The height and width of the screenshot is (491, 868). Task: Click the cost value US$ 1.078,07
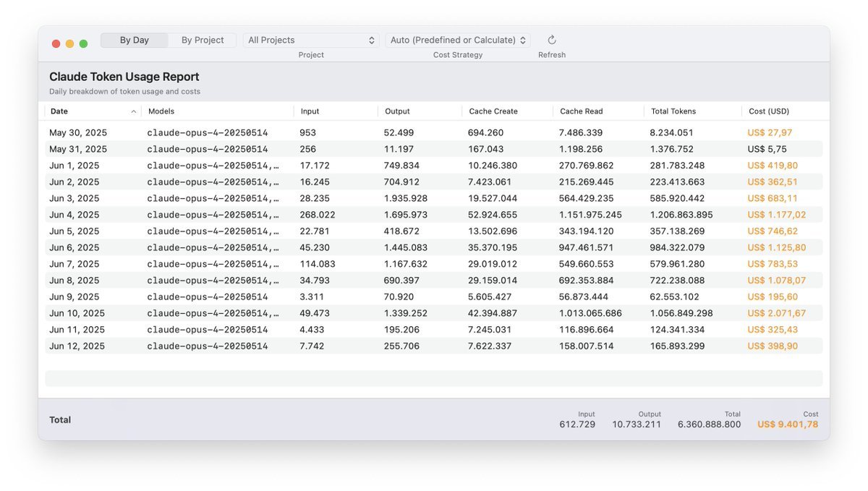pos(777,280)
